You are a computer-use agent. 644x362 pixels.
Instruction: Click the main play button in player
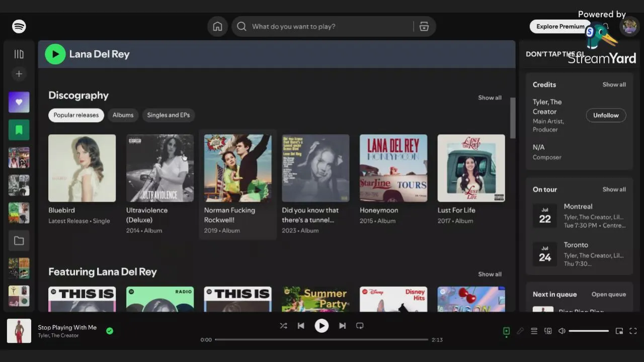(x=321, y=326)
